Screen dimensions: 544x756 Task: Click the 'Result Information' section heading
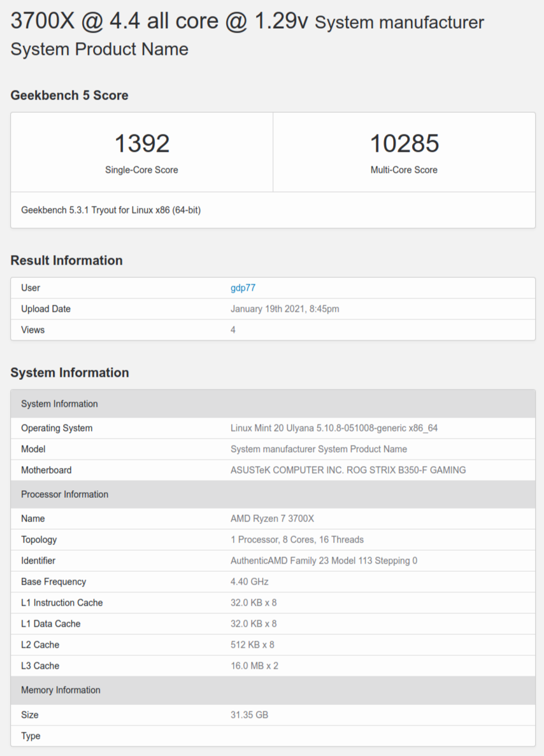click(x=65, y=260)
